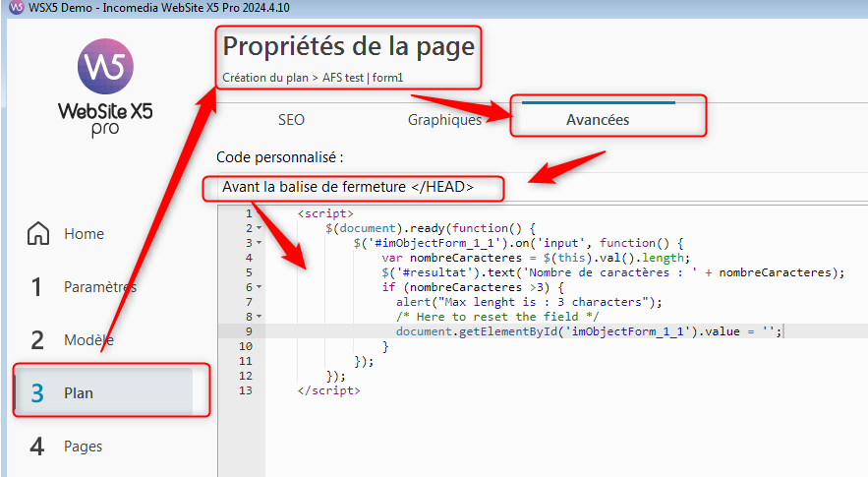Viewport: 868px width, 477px height.
Task: Click line '$(document).ready(function() {'
Action: tap(431, 228)
